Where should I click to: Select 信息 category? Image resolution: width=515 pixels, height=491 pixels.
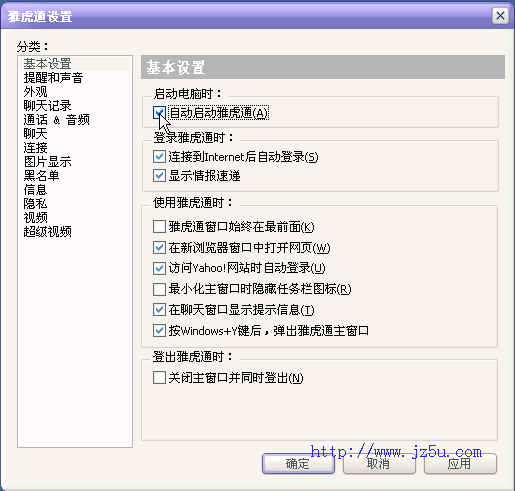(x=35, y=190)
